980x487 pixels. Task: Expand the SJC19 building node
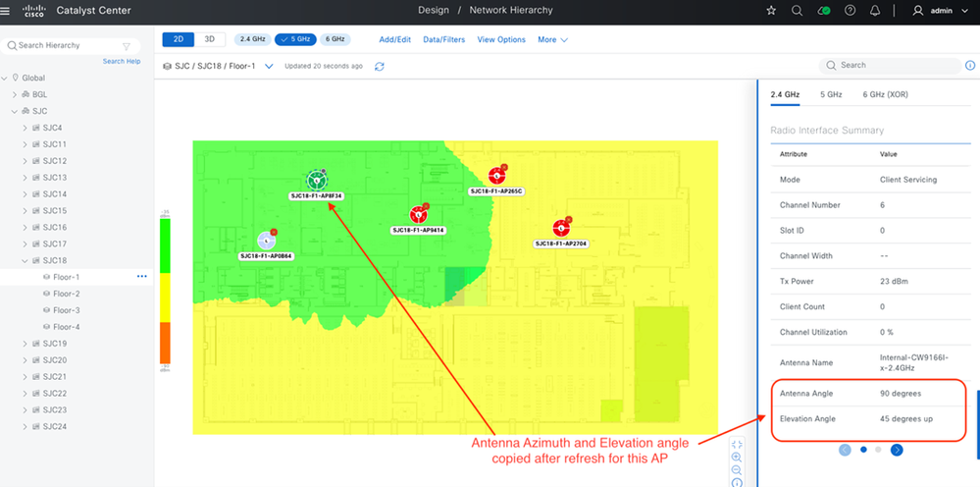click(25, 344)
